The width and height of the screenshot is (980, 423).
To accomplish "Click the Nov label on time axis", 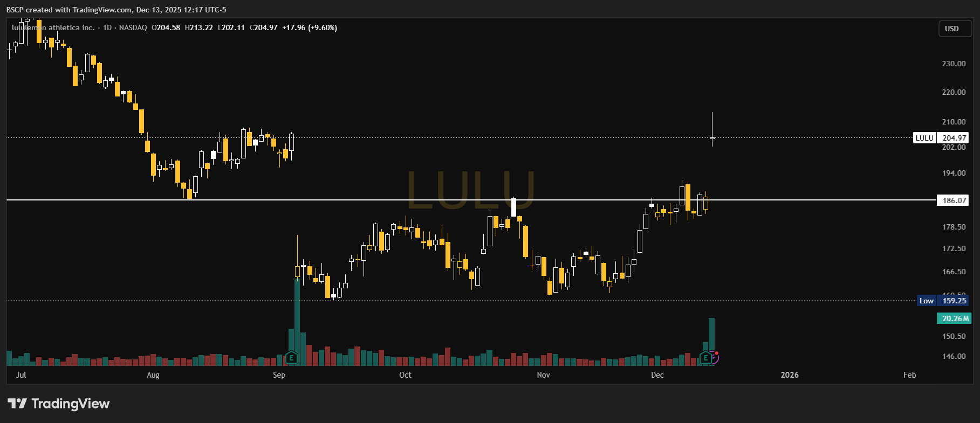I will click(x=544, y=375).
